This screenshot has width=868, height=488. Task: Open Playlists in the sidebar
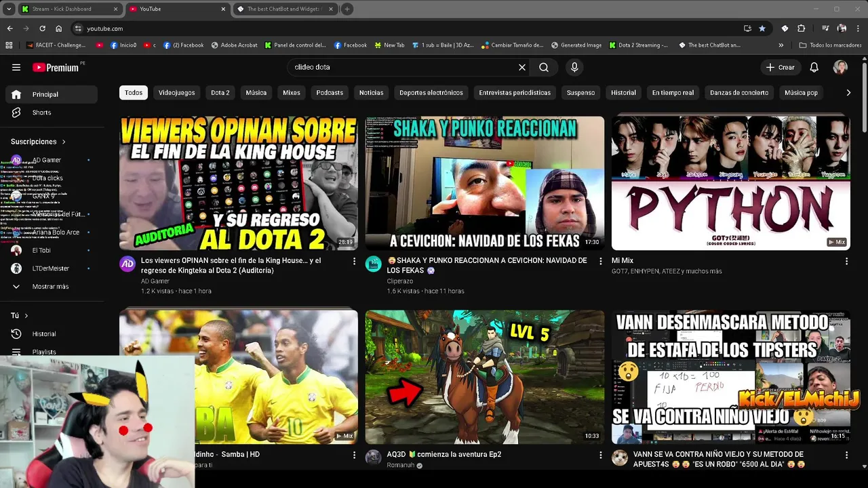pos(44,352)
